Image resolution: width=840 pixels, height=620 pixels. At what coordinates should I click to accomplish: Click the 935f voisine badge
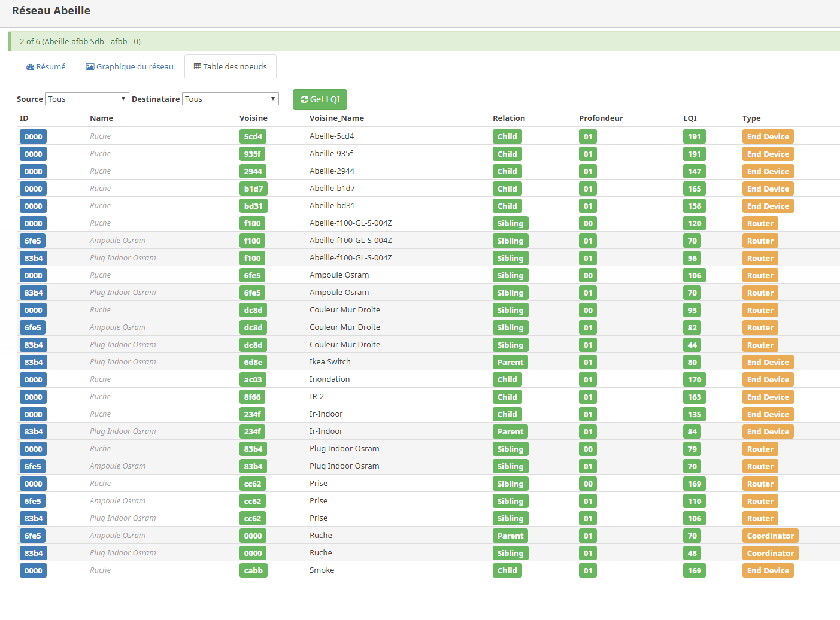(252, 154)
